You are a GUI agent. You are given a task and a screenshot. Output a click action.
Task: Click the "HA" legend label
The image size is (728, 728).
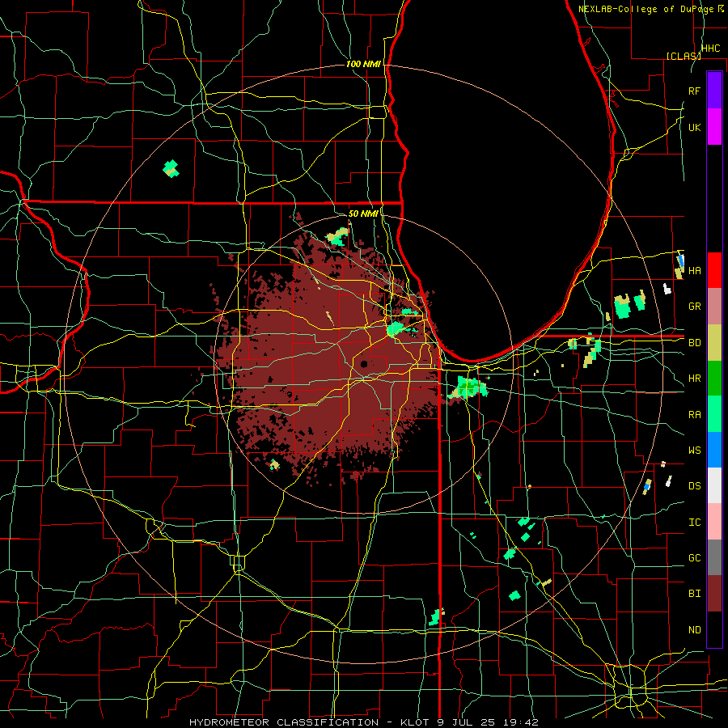tap(694, 271)
